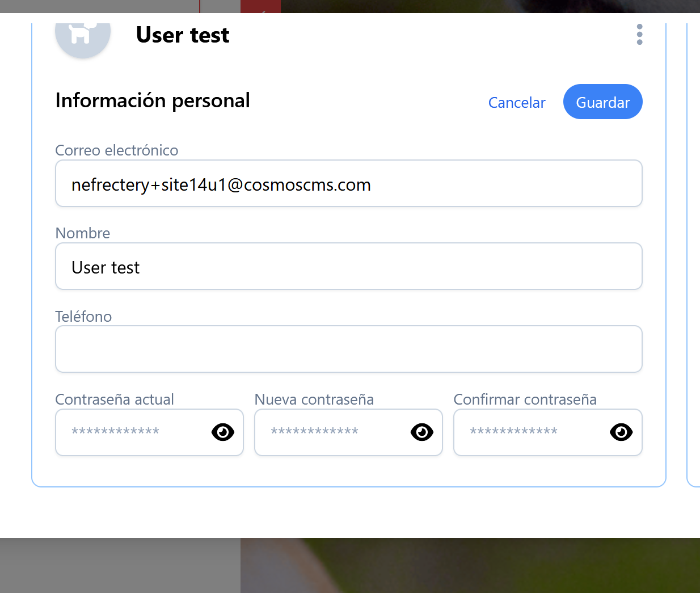Image resolution: width=700 pixels, height=593 pixels.
Task: Reveal the new password via eye icon
Action: click(422, 432)
